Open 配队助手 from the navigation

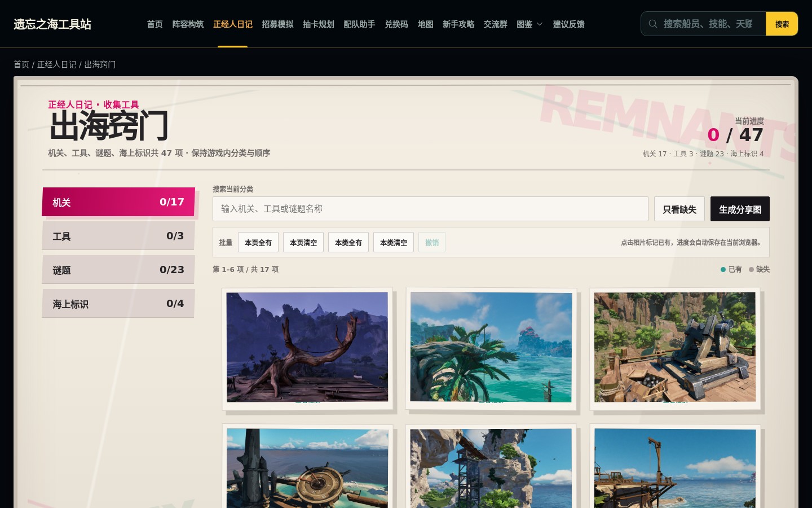click(x=359, y=24)
